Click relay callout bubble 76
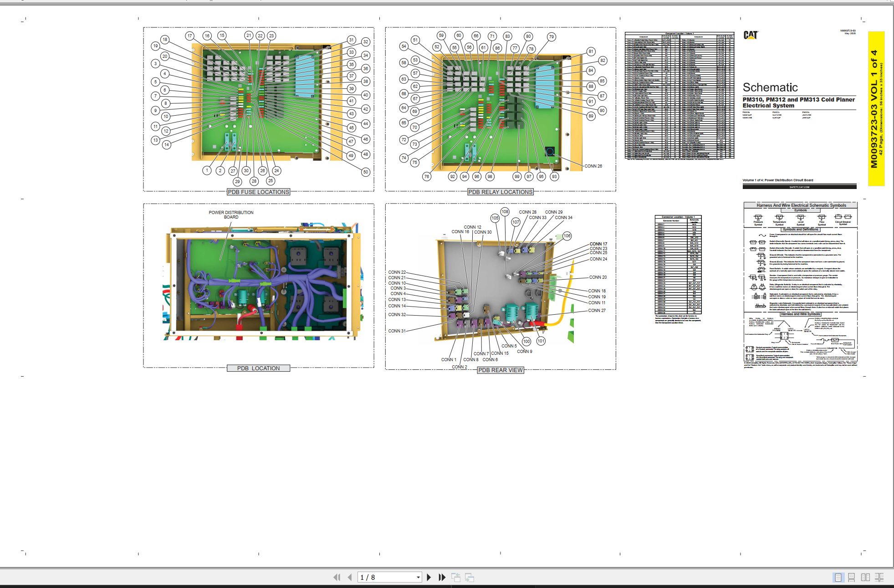 click(x=426, y=176)
